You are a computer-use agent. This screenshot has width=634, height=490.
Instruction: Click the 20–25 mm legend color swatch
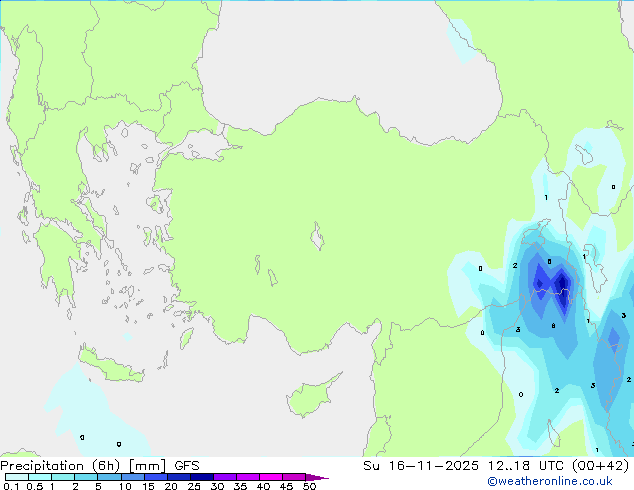[179, 477]
